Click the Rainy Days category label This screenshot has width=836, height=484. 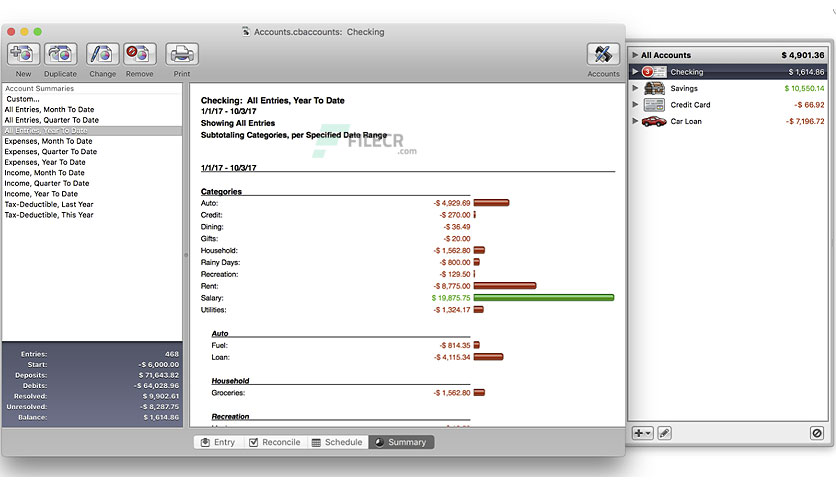coord(220,262)
